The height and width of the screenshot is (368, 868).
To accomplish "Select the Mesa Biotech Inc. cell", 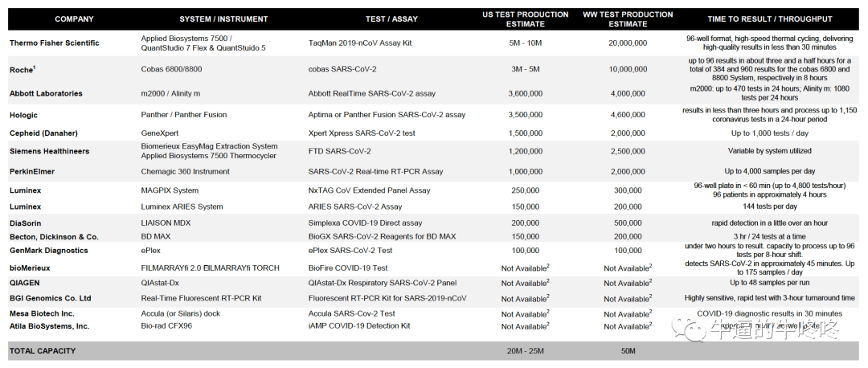I will 41,313.
